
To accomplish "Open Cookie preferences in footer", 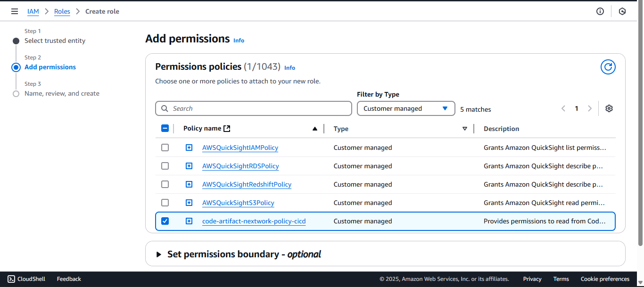I will coord(605,279).
